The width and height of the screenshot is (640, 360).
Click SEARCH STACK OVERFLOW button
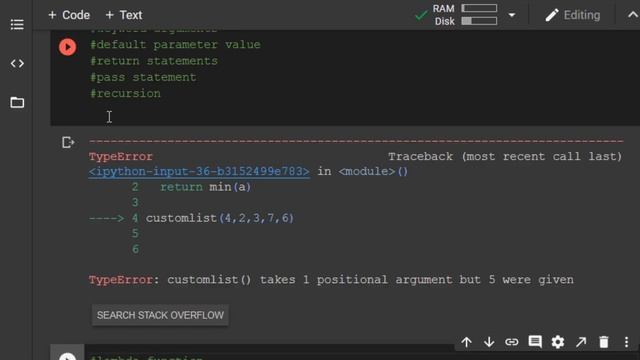click(x=160, y=315)
